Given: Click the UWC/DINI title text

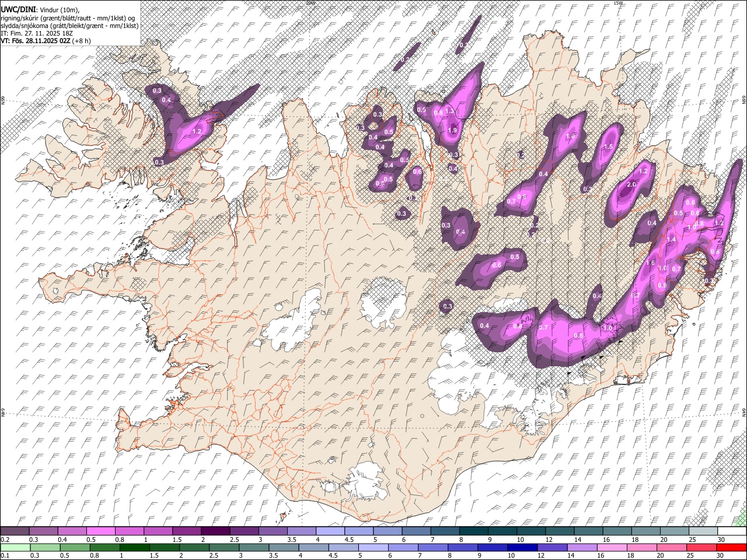Looking at the screenshot, I should point(18,9).
